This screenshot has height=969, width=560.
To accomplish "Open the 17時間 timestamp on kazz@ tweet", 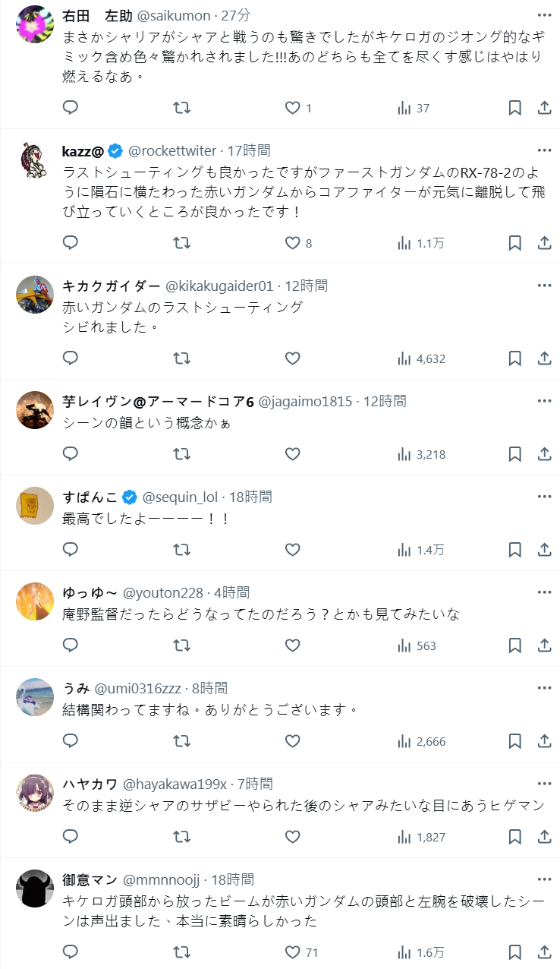I will pyautogui.click(x=249, y=150).
